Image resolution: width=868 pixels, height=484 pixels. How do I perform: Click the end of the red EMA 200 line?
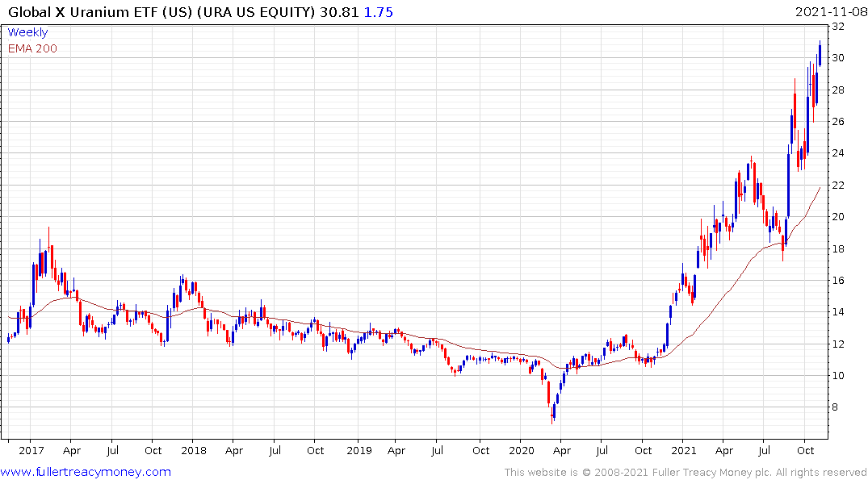click(x=820, y=188)
